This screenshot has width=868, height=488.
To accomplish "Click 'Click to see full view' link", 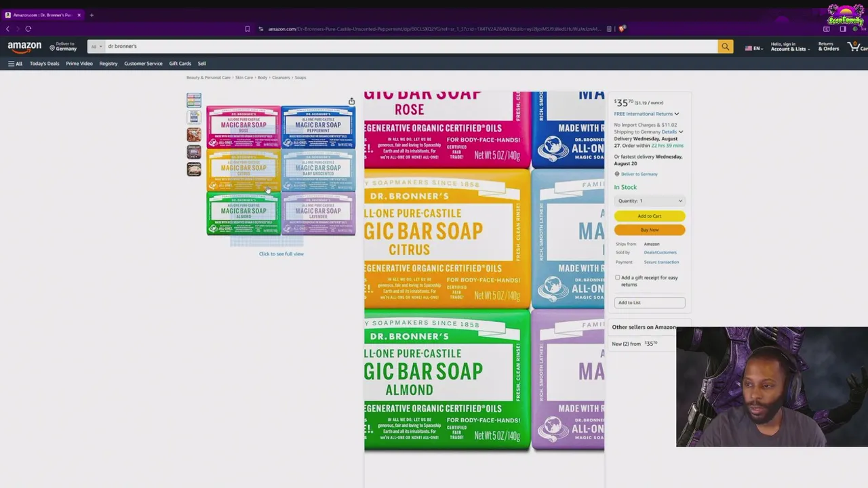I will point(281,254).
